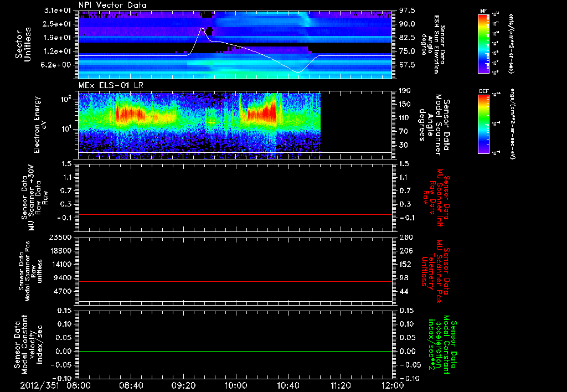Click the '97.5' elevation angle tick label

click(x=407, y=11)
